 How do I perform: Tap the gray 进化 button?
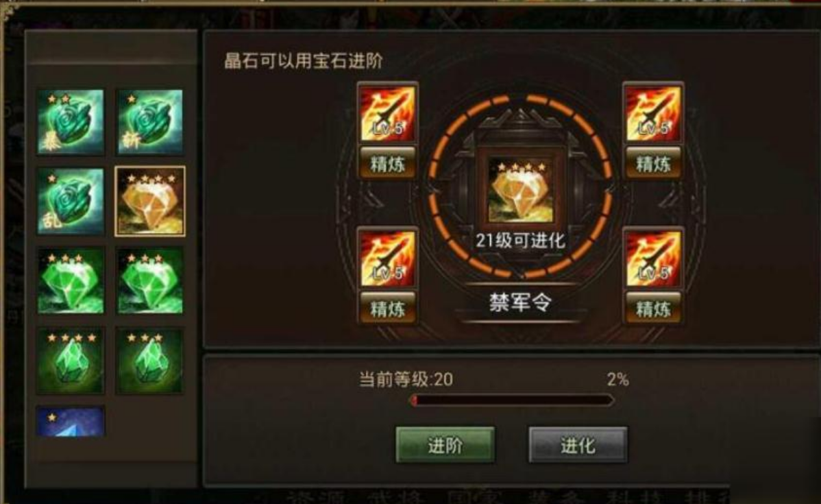578,445
